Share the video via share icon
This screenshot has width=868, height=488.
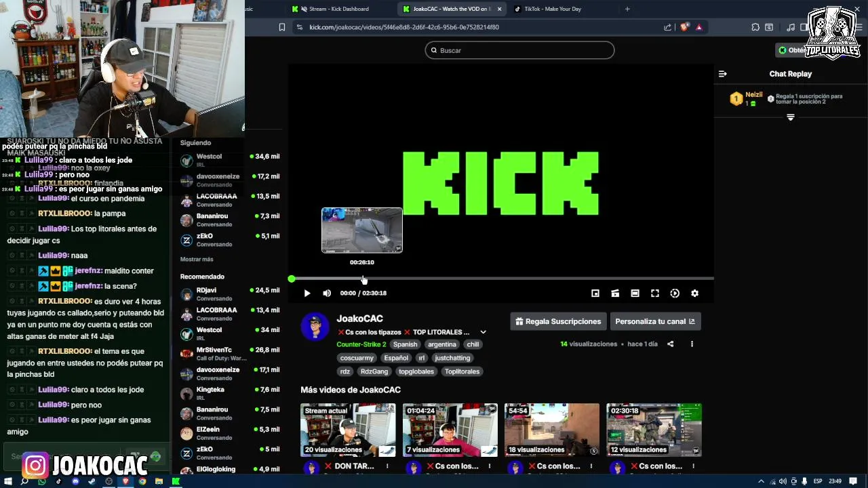pos(670,344)
